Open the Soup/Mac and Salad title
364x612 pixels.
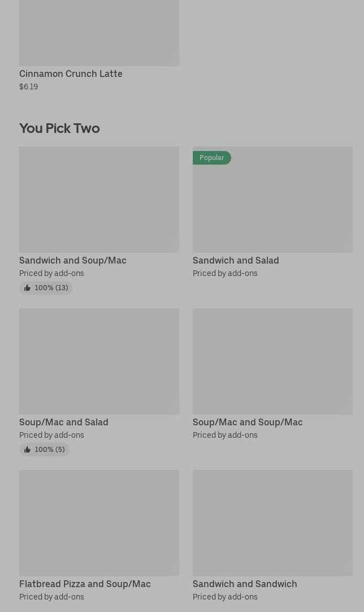[63, 422]
